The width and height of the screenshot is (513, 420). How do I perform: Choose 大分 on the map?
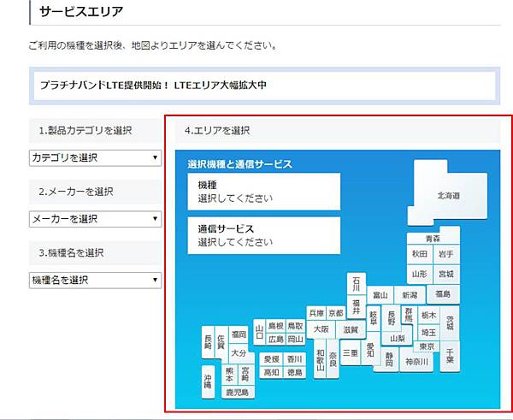[239, 353]
